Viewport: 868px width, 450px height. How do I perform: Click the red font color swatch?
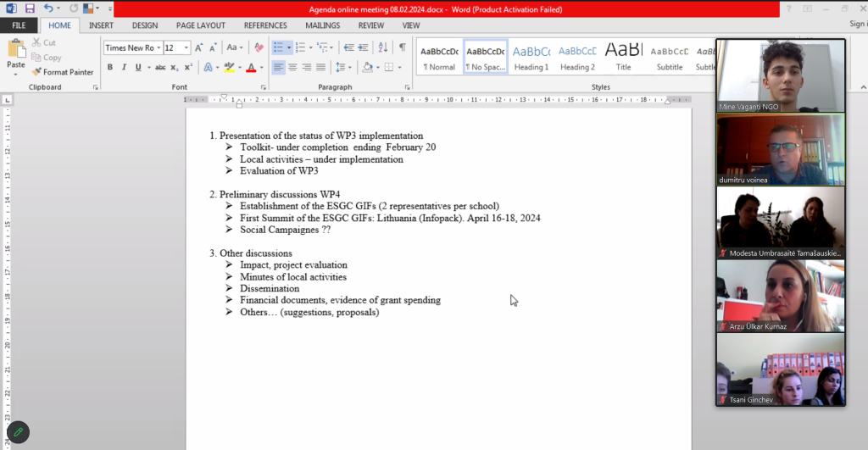coord(250,68)
